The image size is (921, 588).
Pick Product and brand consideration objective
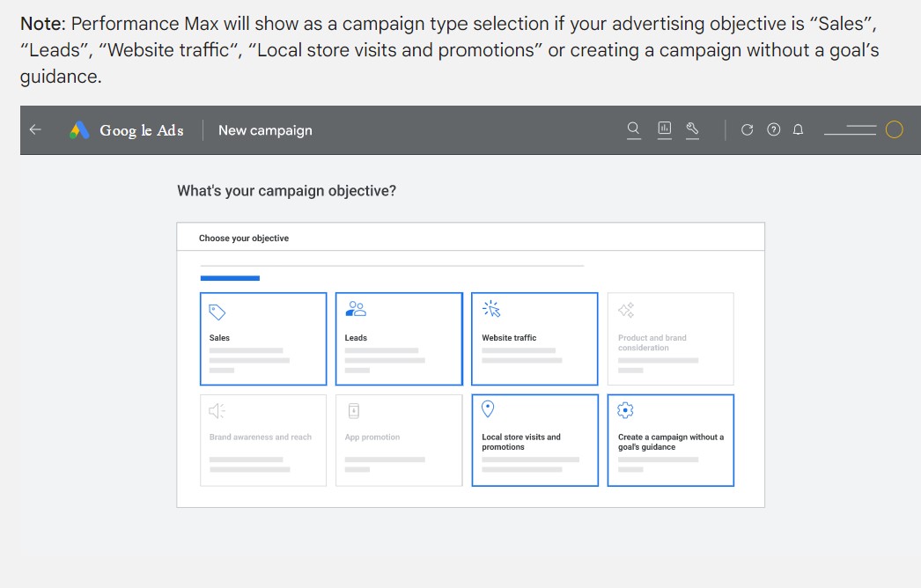670,339
